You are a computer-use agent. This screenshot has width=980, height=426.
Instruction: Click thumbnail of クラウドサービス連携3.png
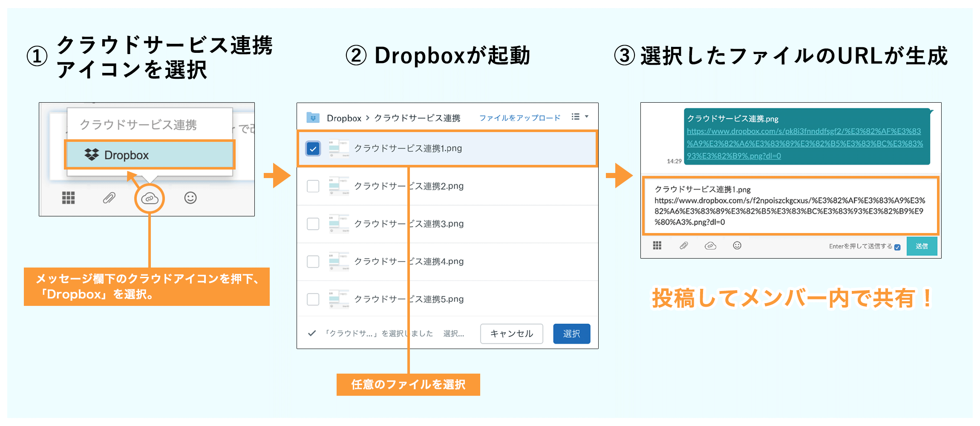tap(339, 224)
